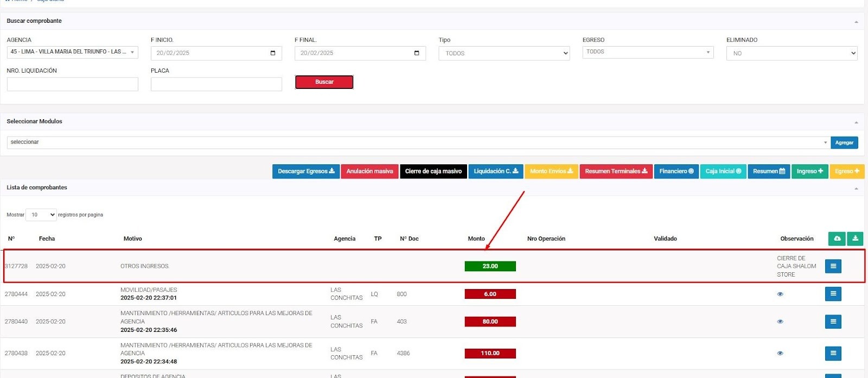This screenshot has height=378, width=868.
Task: Click the green cloud upload icon
Action: tap(837, 239)
